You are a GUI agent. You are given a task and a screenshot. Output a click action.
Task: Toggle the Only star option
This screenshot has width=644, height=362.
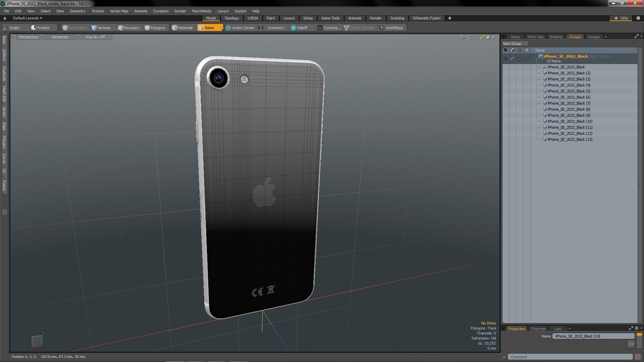point(621,18)
